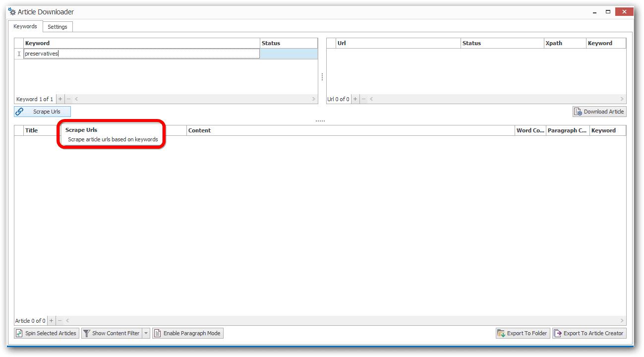Click the Keyword header in Url grid
Screen dimensions: 644x357
pyautogui.click(x=606, y=43)
